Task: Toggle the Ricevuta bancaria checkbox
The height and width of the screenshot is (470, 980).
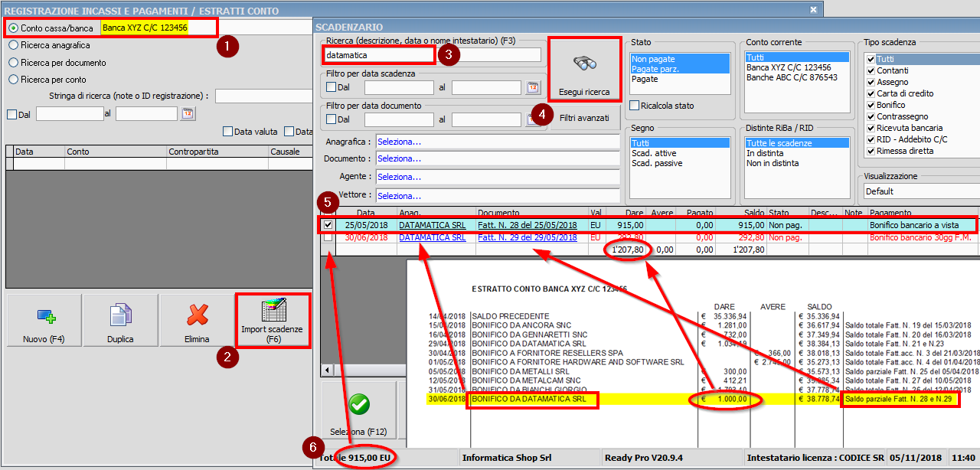Action: 871,128
